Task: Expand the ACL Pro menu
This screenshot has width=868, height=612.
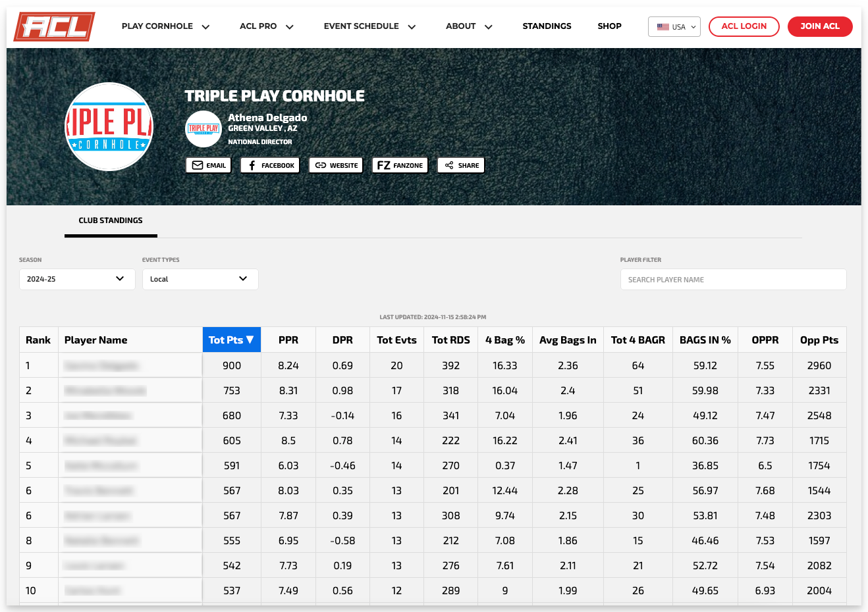Action: 267,26
